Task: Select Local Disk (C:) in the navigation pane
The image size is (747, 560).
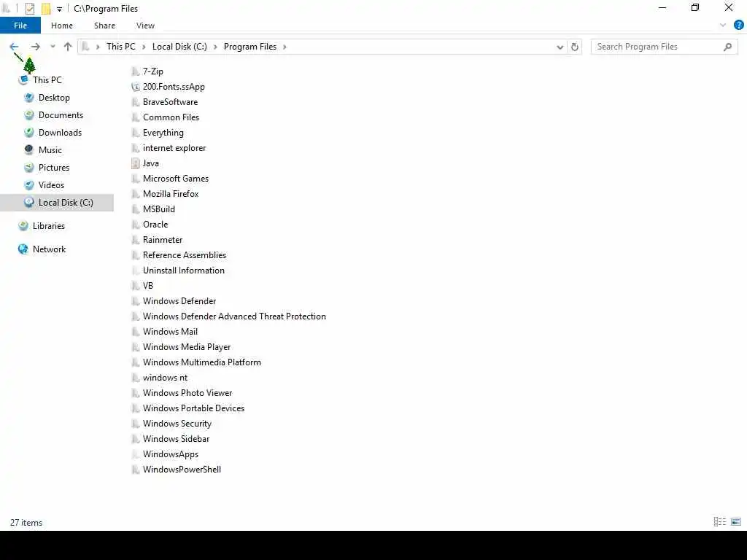Action: 57,203
